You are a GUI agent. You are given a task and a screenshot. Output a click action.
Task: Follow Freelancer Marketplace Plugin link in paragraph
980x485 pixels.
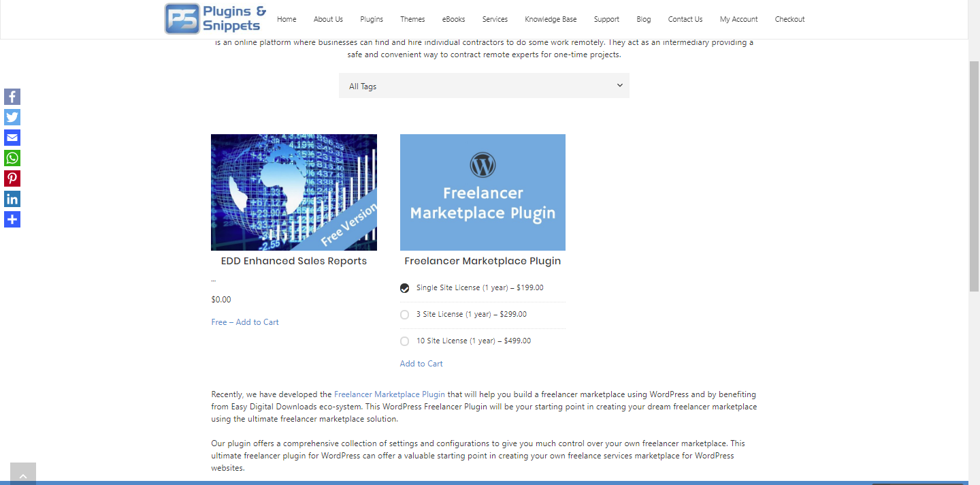coord(389,394)
